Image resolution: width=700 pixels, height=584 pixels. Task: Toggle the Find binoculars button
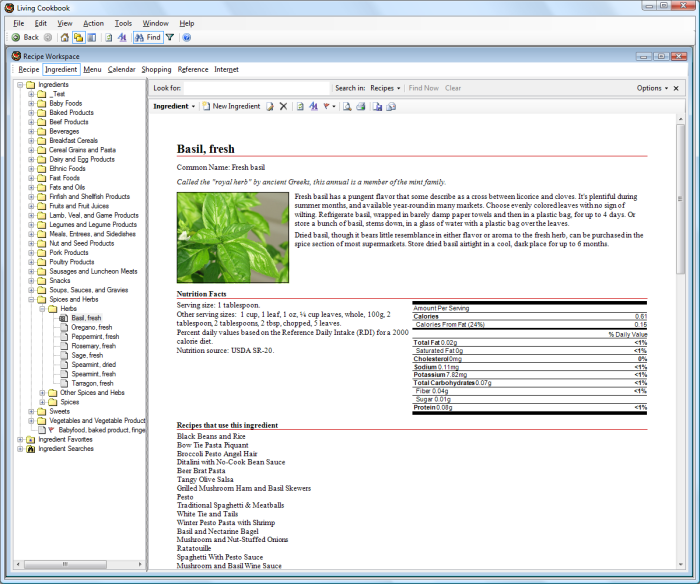148,38
